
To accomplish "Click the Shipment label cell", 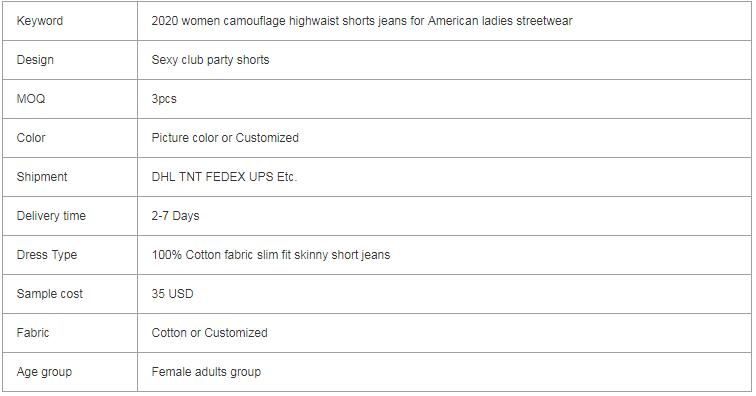I will [x=70, y=177].
